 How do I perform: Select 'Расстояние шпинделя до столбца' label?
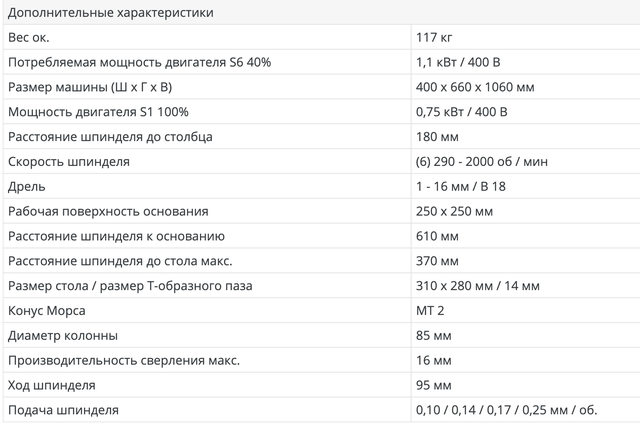(x=110, y=136)
